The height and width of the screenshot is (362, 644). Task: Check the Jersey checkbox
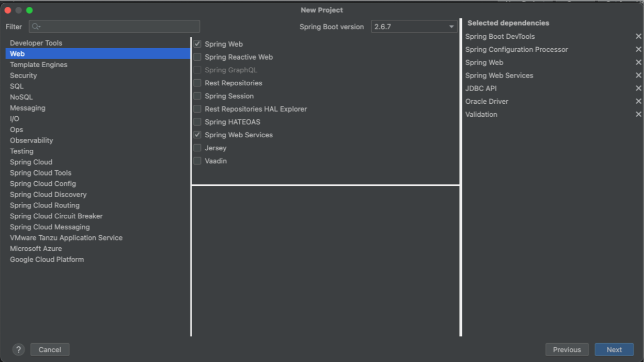pyautogui.click(x=197, y=148)
